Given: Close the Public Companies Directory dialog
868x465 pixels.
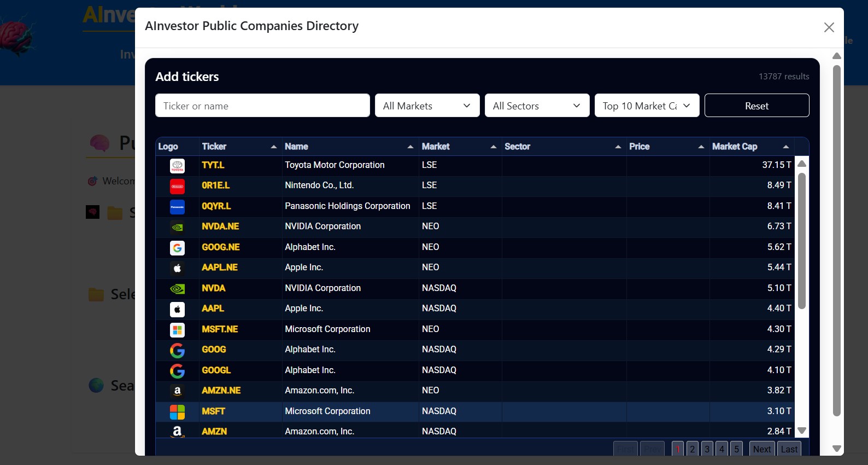Looking at the screenshot, I should (829, 27).
